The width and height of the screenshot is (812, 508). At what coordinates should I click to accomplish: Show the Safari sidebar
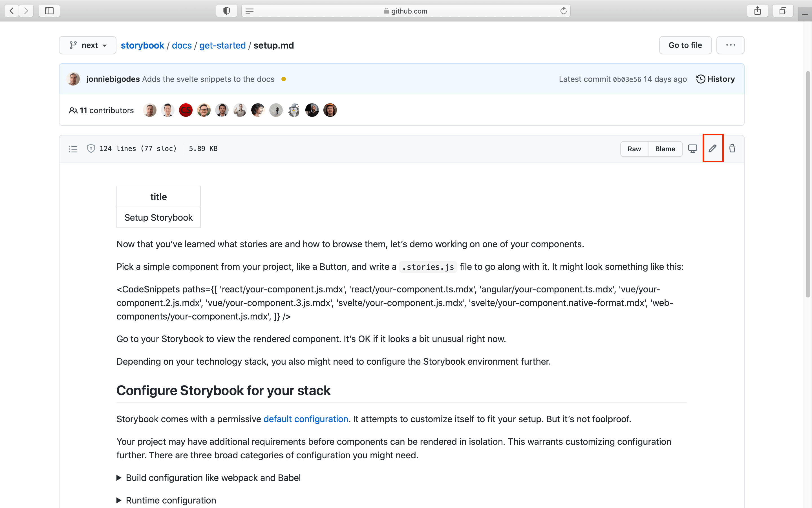click(49, 11)
